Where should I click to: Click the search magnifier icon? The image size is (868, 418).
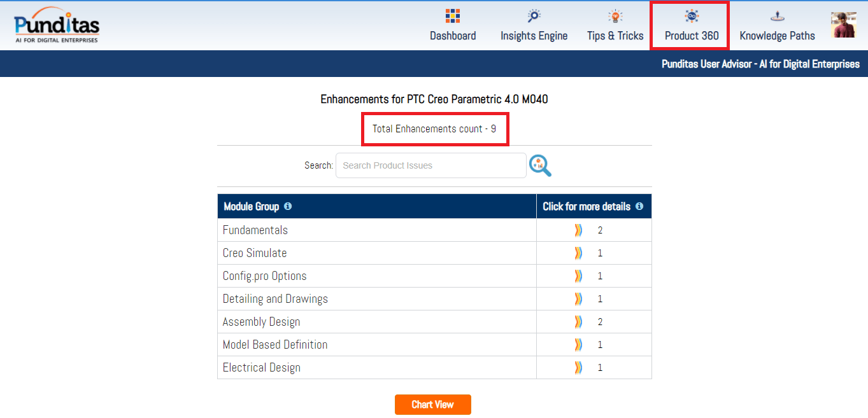click(540, 165)
